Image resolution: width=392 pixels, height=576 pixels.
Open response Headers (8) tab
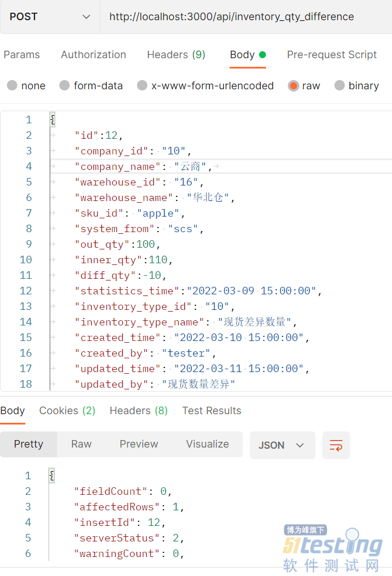point(138,411)
